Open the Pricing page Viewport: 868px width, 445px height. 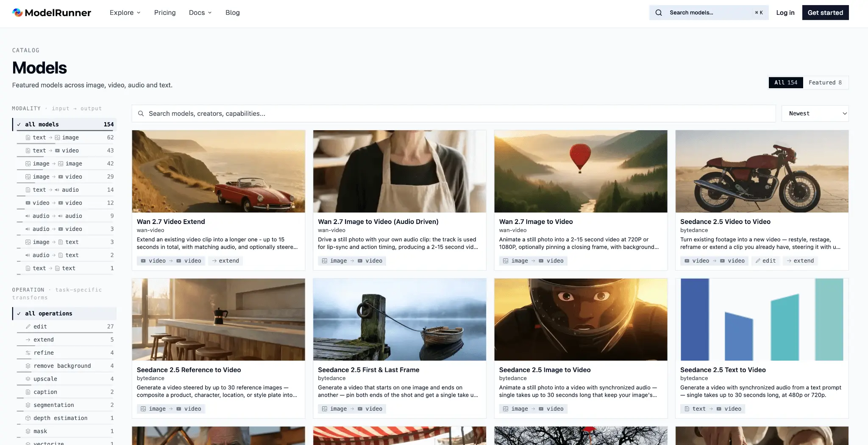165,13
